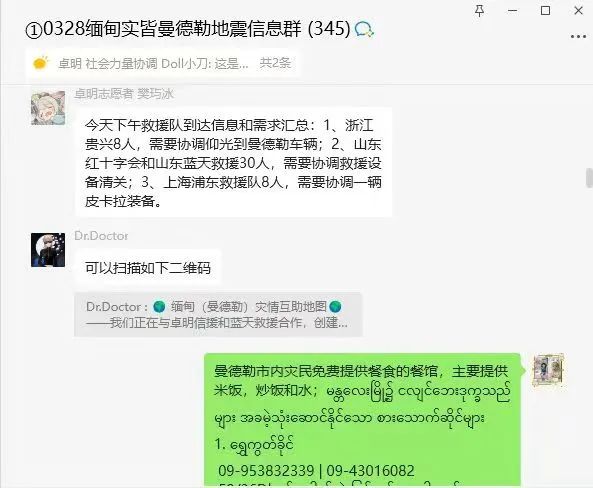The width and height of the screenshot is (593, 488).
Task: Select the rescue team summary message bubble
Action: point(233,163)
